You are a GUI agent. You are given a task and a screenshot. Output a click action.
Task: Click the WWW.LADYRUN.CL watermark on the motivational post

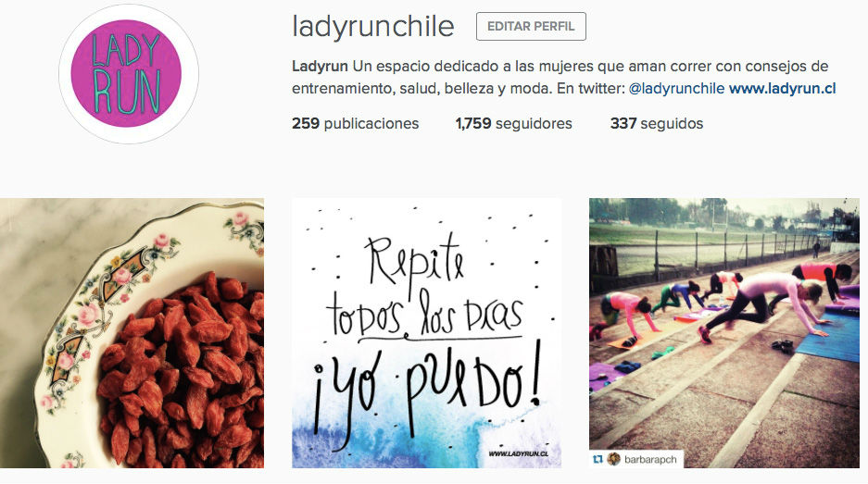point(519,453)
